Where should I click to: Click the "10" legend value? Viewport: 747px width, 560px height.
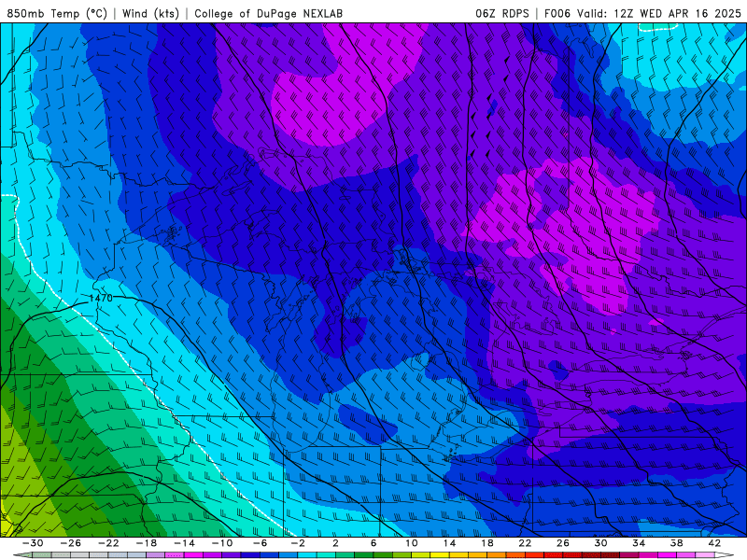412,543
